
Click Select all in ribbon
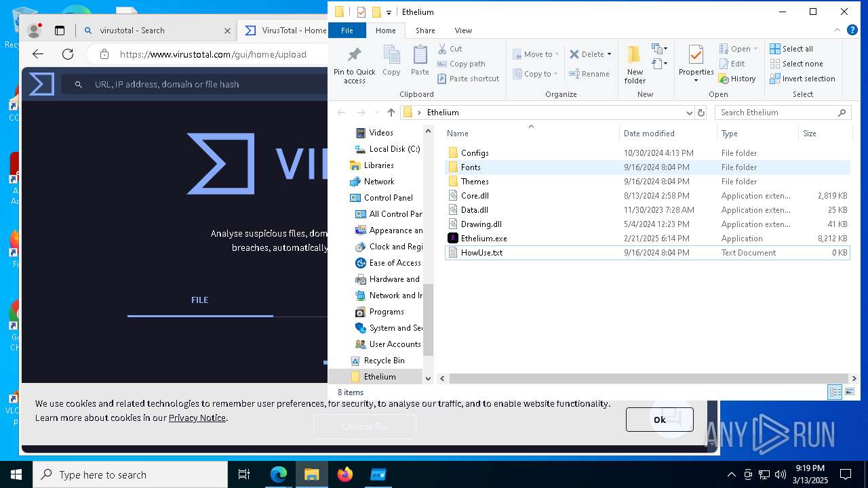pyautogui.click(x=791, y=49)
